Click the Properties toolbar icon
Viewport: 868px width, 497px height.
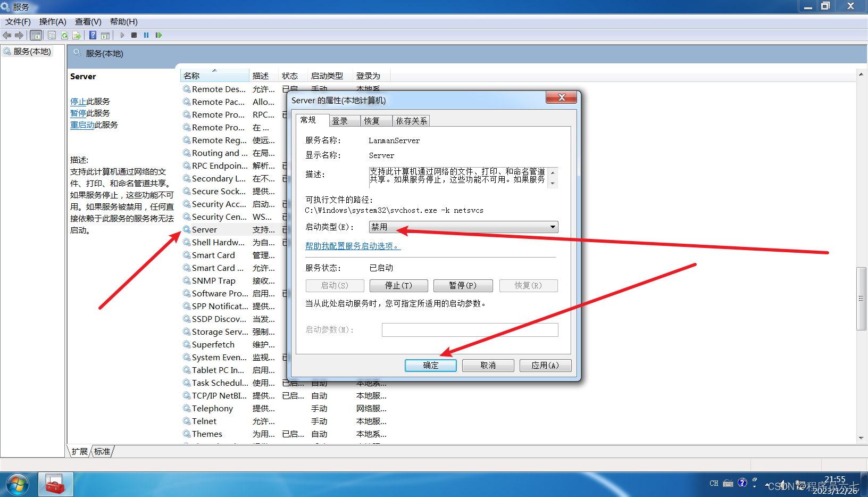pyautogui.click(x=52, y=35)
